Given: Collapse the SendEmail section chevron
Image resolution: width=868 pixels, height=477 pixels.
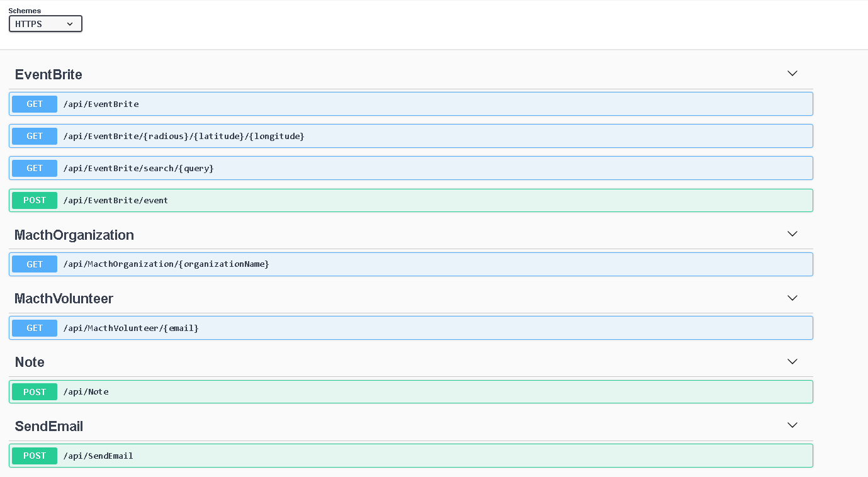Looking at the screenshot, I should click(x=792, y=425).
